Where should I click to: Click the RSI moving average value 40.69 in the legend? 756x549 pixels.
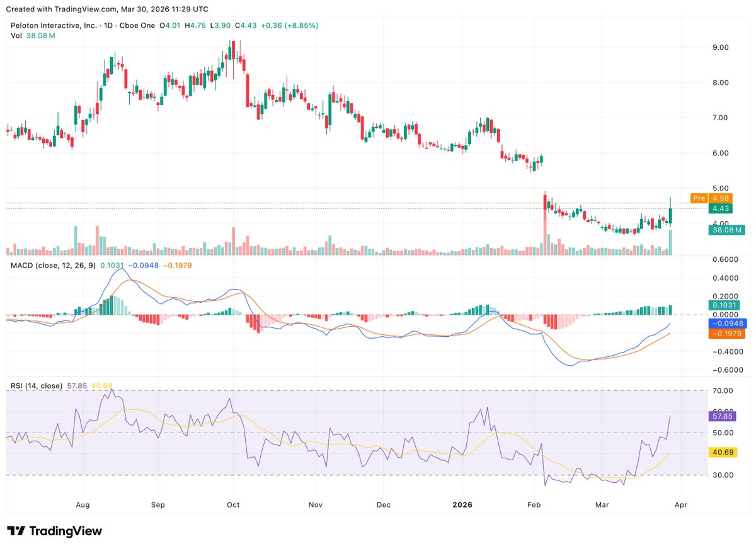[101, 385]
